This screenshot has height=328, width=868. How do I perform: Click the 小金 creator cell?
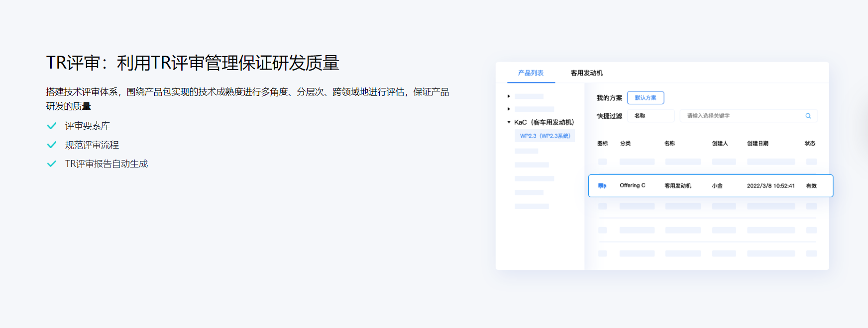(717, 186)
